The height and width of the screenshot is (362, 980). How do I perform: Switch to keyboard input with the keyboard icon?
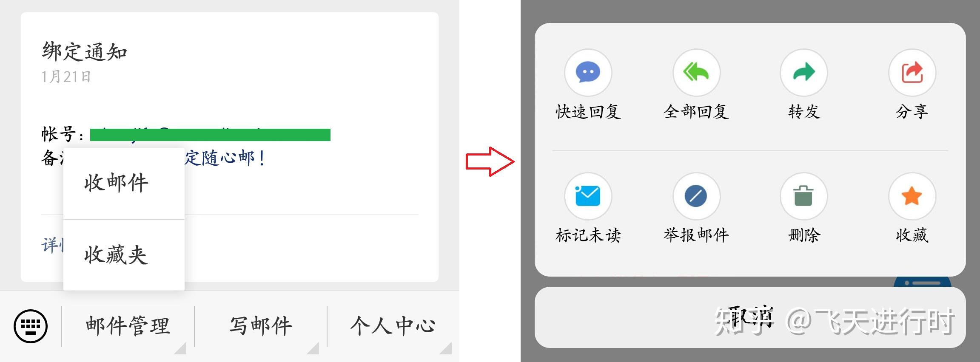[x=31, y=326]
